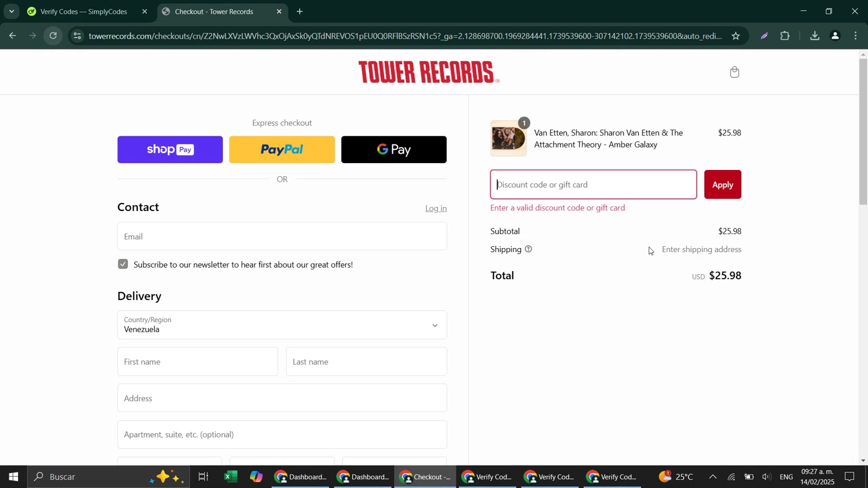Open the Country/Region dropdown
This screenshot has height=488, width=868.
[282, 325]
